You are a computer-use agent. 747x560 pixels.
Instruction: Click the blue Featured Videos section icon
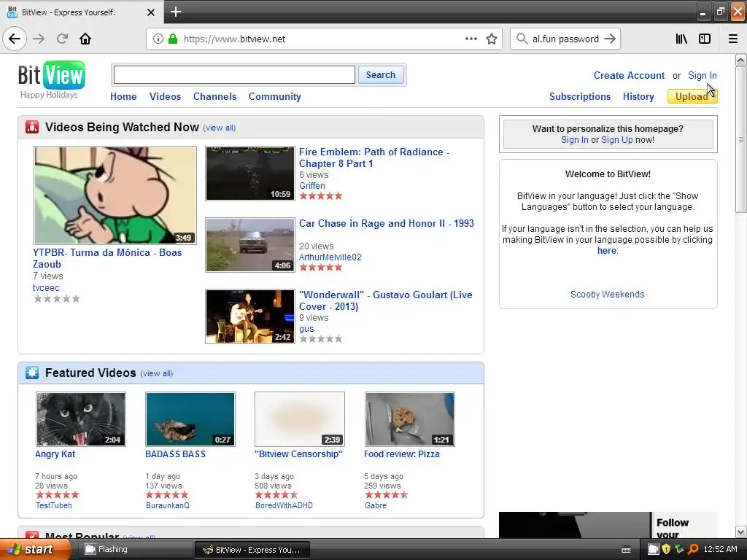click(32, 373)
